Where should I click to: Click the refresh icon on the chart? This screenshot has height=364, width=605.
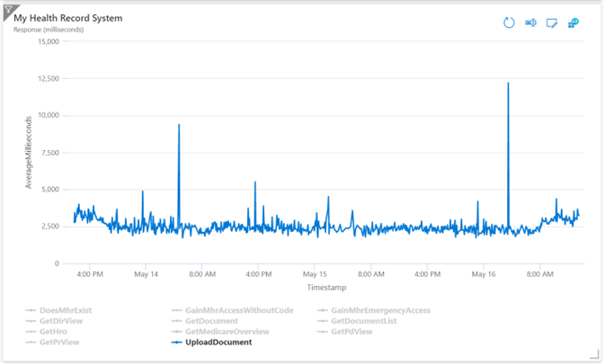pyautogui.click(x=508, y=22)
